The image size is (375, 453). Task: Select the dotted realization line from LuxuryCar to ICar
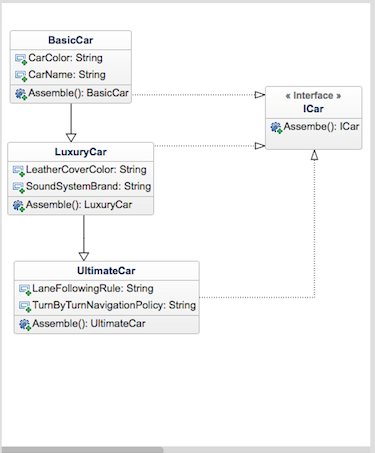tap(210, 146)
